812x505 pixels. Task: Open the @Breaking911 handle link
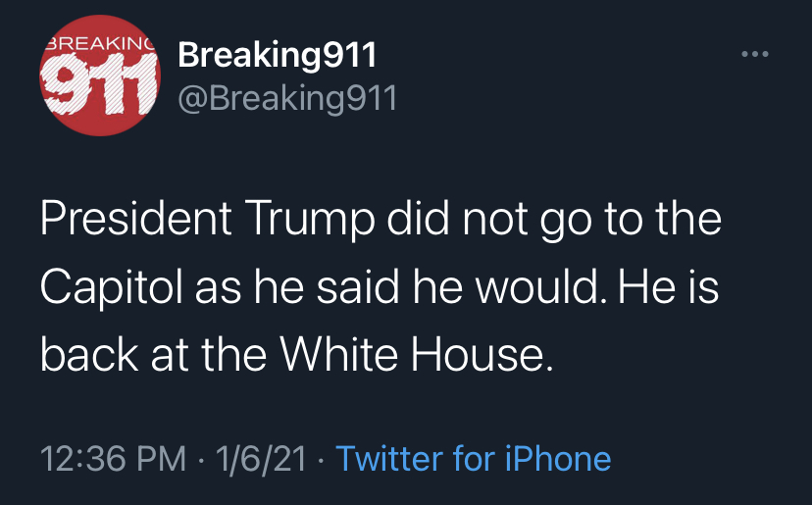pyautogui.click(x=287, y=98)
